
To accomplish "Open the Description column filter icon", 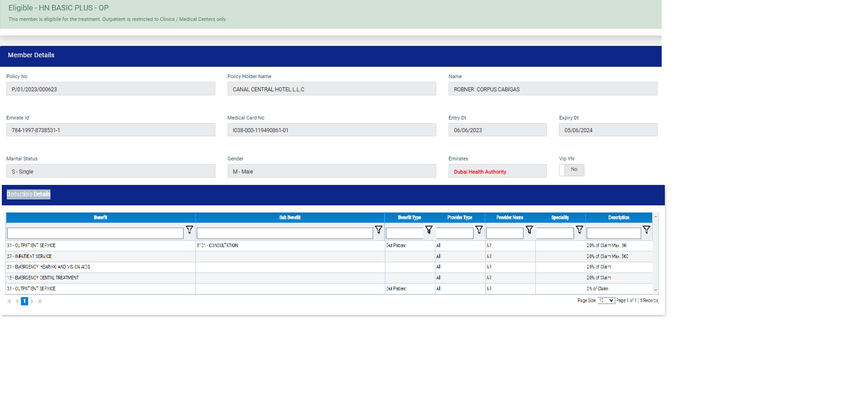I will [x=646, y=230].
